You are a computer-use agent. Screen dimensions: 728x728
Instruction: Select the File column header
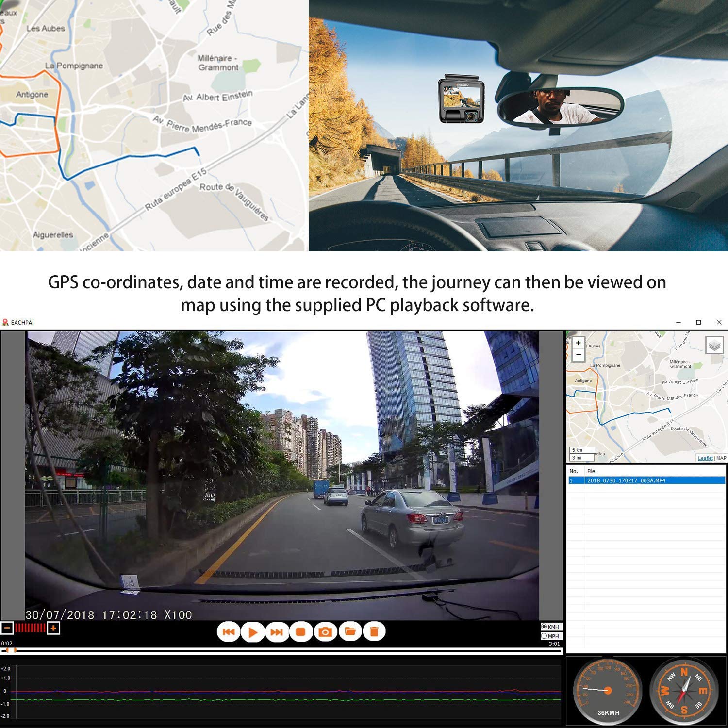[x=591, y=471]
